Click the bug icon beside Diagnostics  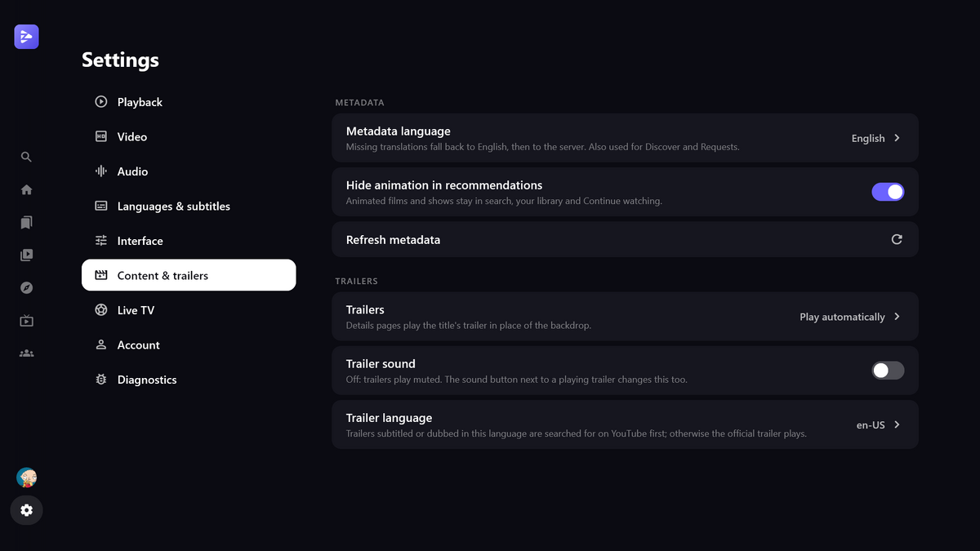[x=101, y=380]
